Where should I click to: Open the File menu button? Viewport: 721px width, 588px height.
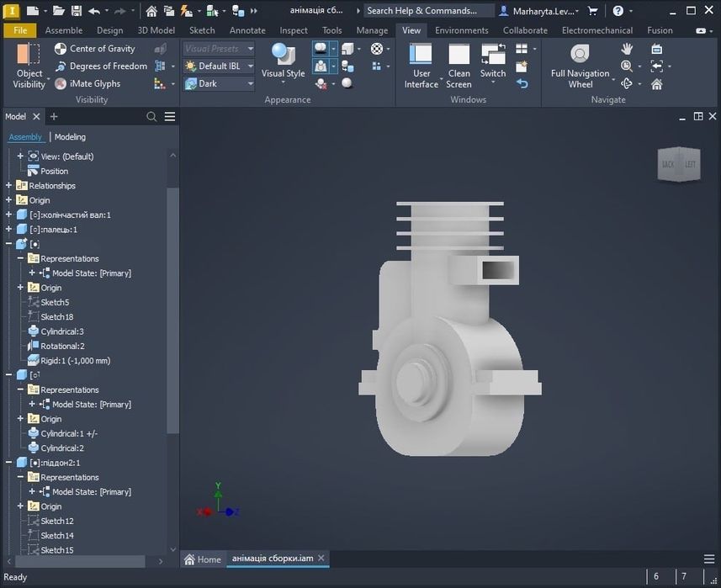click(20, 30)
